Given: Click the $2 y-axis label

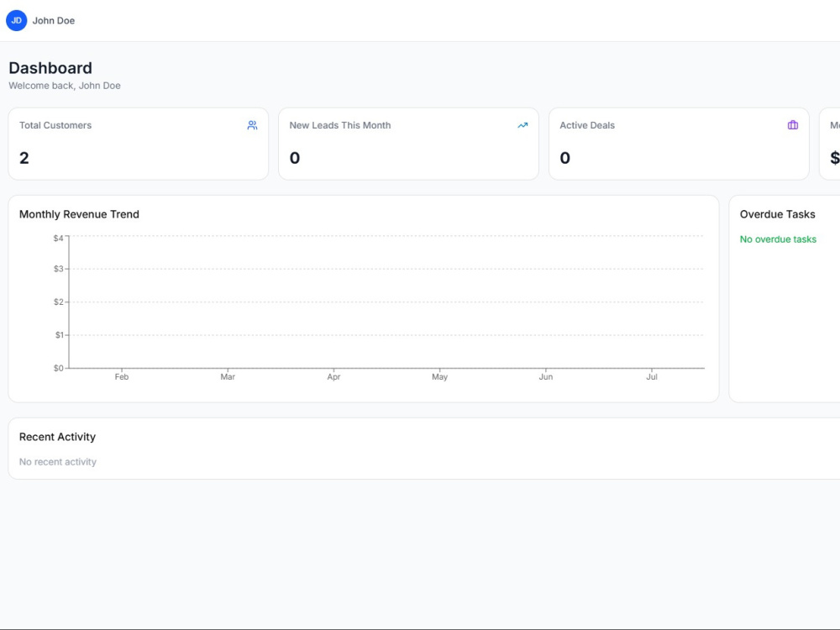Looking at the screenshot, I should [59, 302].
